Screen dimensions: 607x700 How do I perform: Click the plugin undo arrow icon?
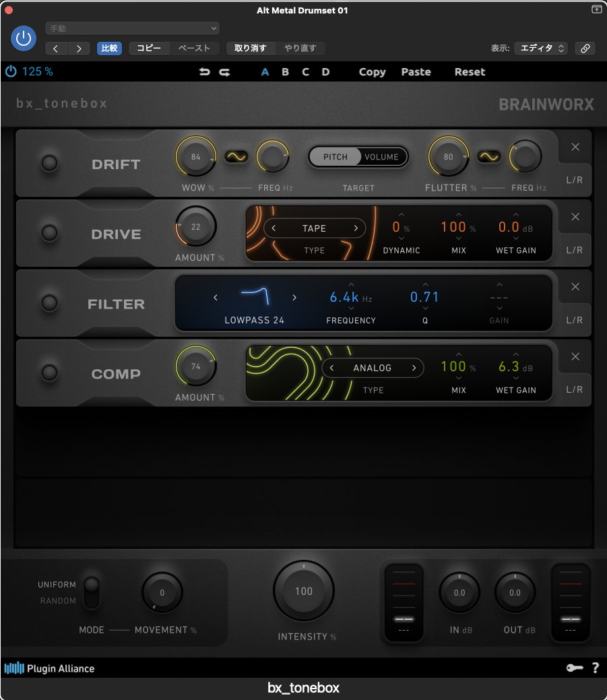point(204,72)
